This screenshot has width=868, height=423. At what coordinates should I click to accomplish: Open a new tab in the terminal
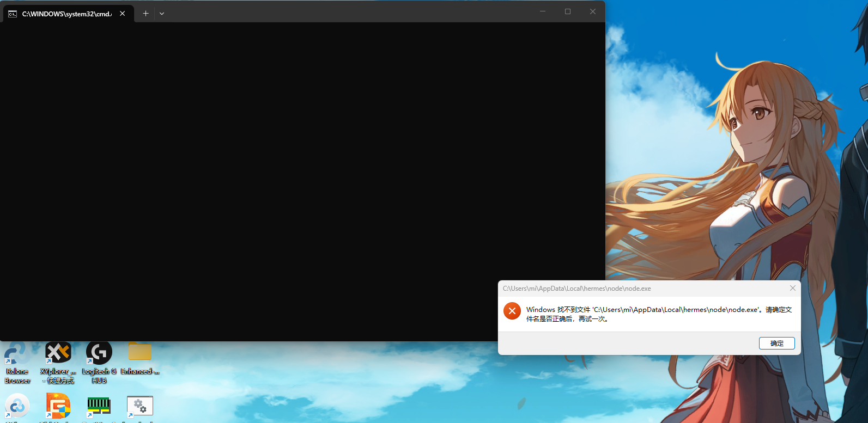pos(145,14)
